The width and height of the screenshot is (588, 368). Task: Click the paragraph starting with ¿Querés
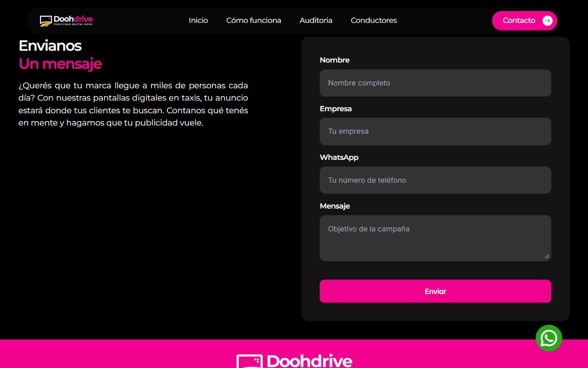click(133, 104)
